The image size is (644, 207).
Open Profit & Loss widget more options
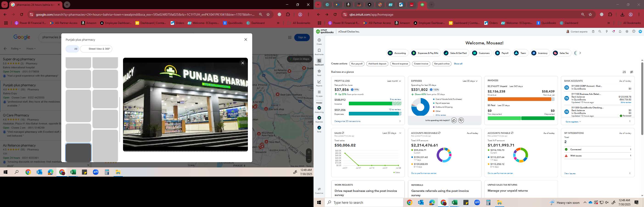point(400,121)
